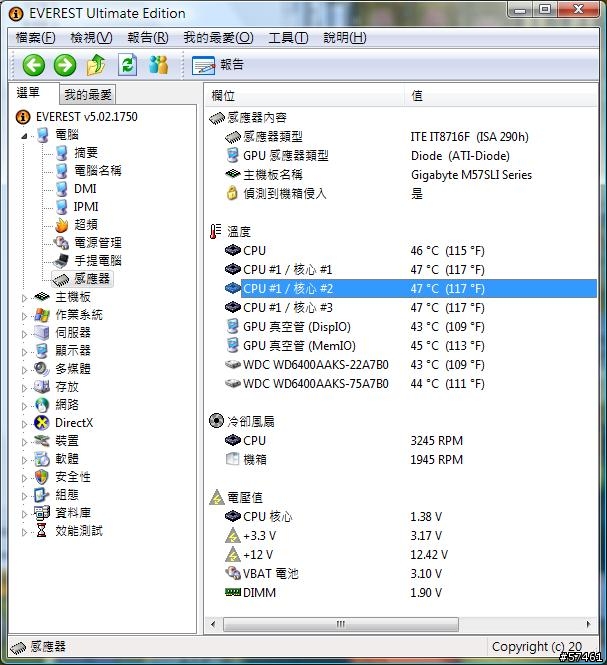The height and width of the screenshot is (665, 607).
Task: Expand the 網路 tree node
Action: click(24, 406)
